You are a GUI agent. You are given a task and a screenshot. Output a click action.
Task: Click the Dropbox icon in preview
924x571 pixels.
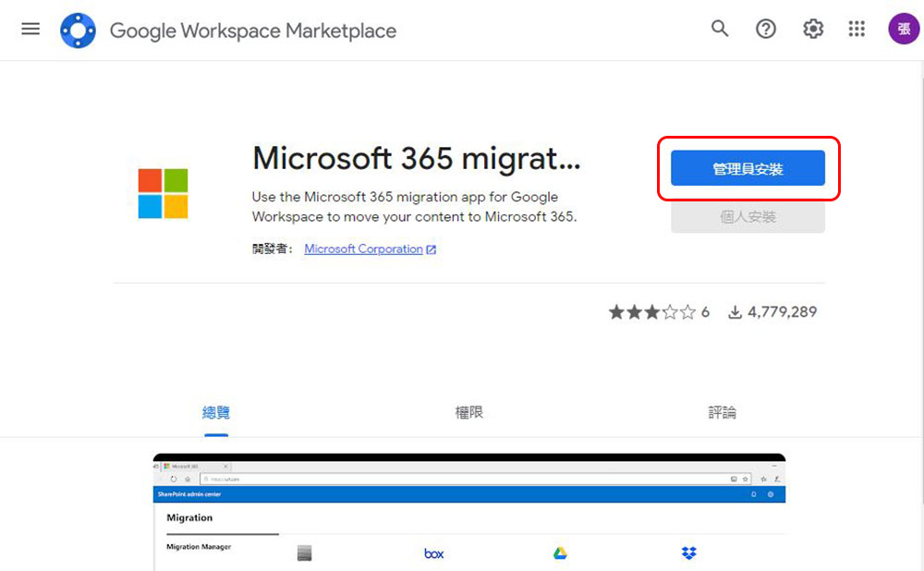click(x=688, y=553)
